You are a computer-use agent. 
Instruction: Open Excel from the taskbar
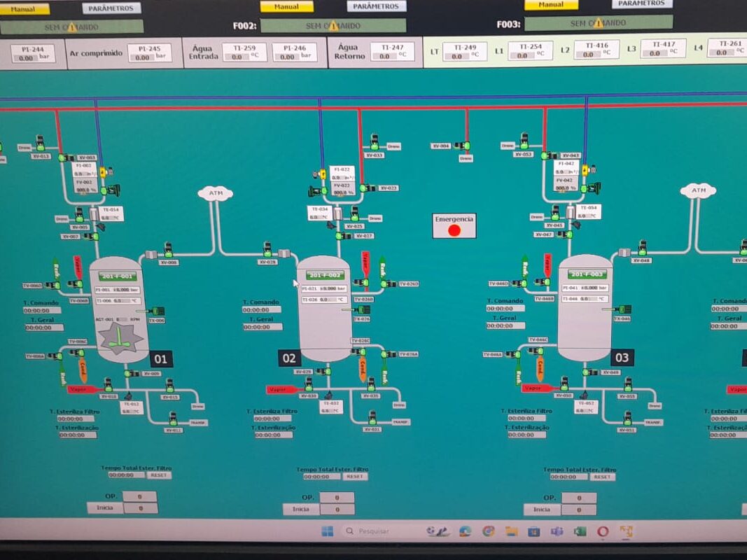coord(580,531)
